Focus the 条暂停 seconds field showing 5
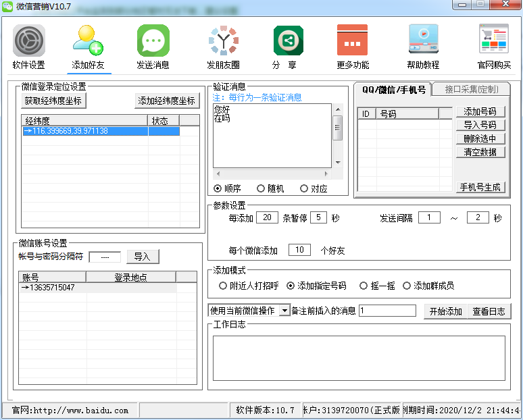This screenshot has width=523, height=420. (318, 217)
